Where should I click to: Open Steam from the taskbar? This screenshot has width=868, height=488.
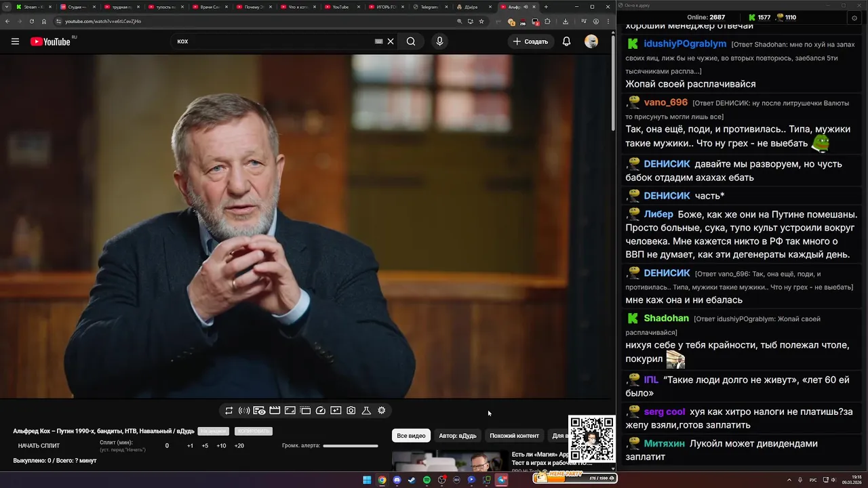pos(412,480)
